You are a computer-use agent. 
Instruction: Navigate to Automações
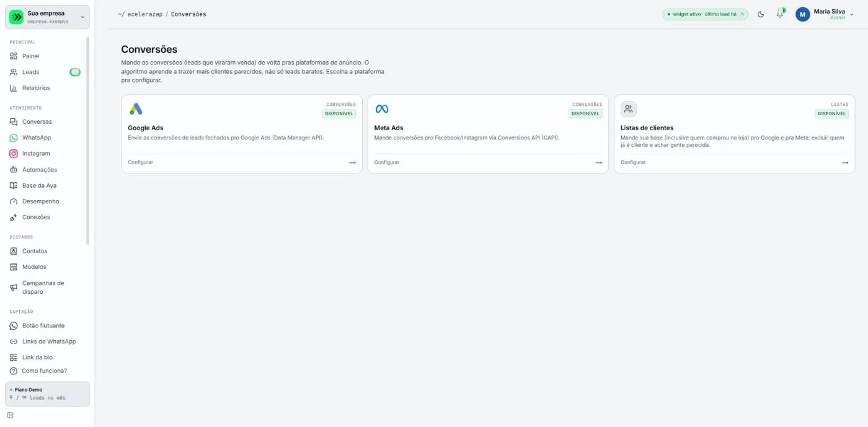tap(40, 170)
